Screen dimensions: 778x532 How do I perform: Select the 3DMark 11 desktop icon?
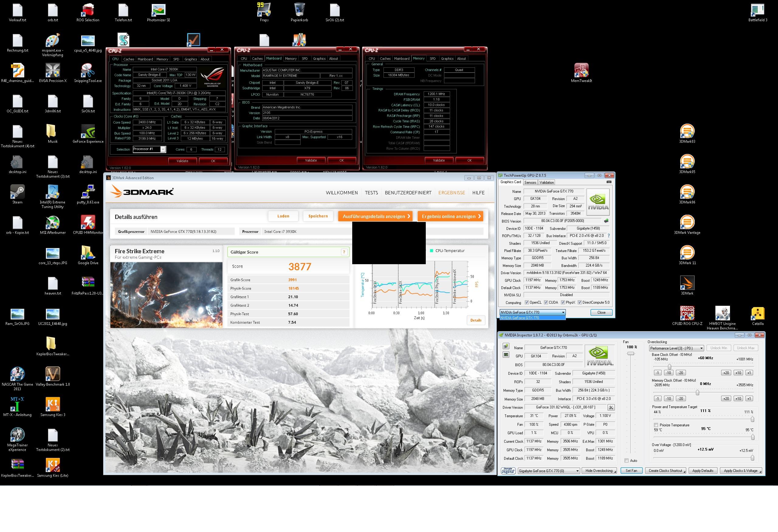pyautogui.click(x=687, y=255)
